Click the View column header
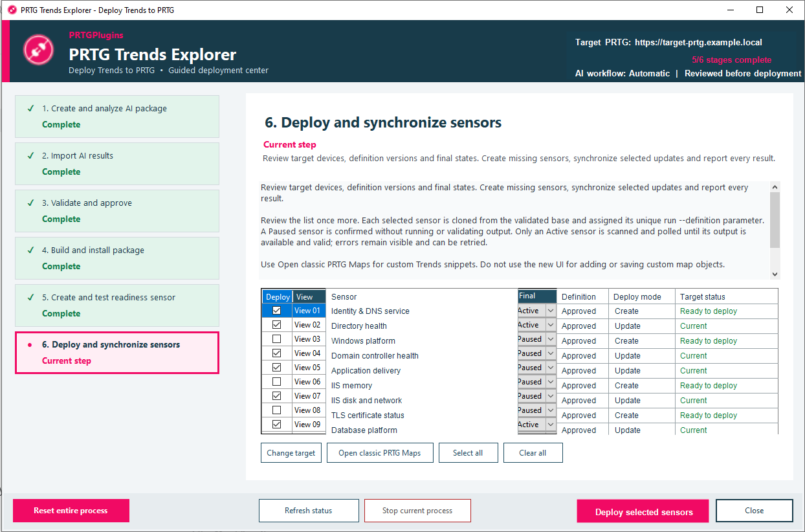805x532 pixels. tap(309, 297)
